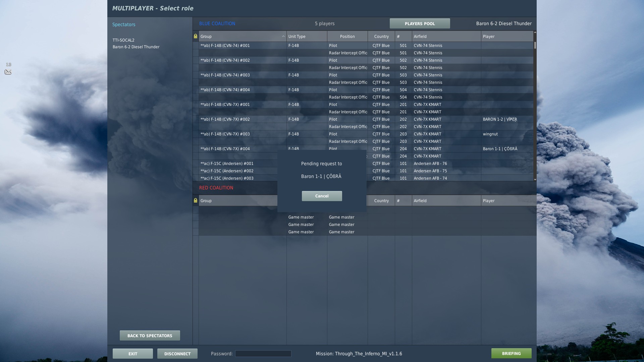Click the Spectators heading

pyautogui.click(x=124, y=24)
